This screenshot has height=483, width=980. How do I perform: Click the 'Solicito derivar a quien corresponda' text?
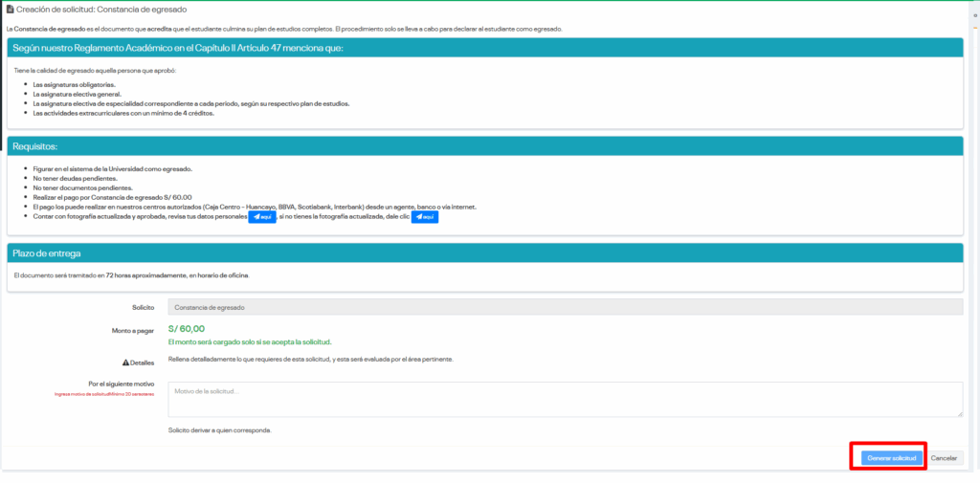pos(219,430)
